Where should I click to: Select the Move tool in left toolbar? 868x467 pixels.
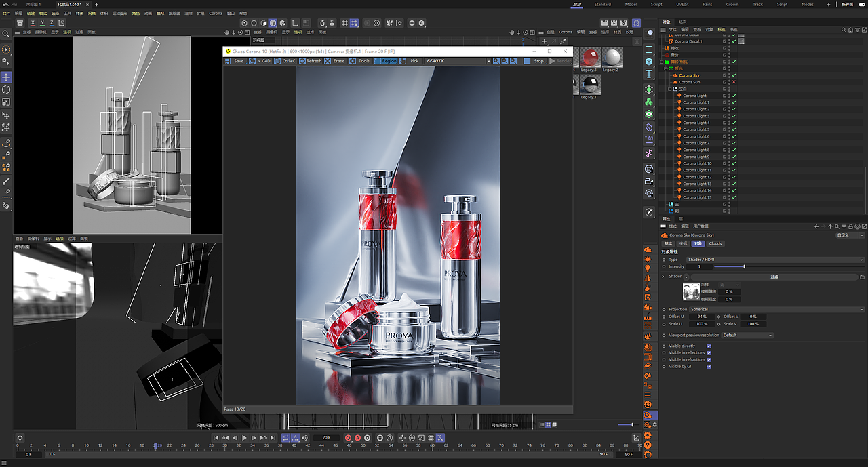coord(6,77)
